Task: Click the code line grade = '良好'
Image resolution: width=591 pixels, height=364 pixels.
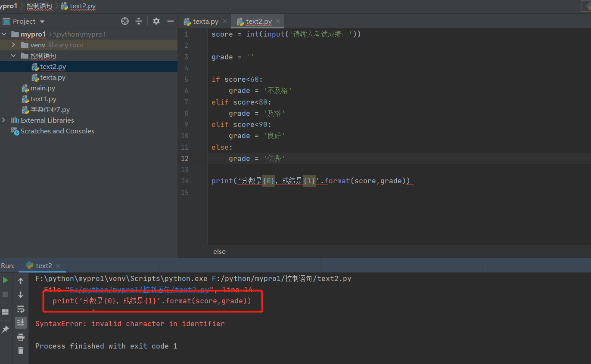Action: [257, 136]
